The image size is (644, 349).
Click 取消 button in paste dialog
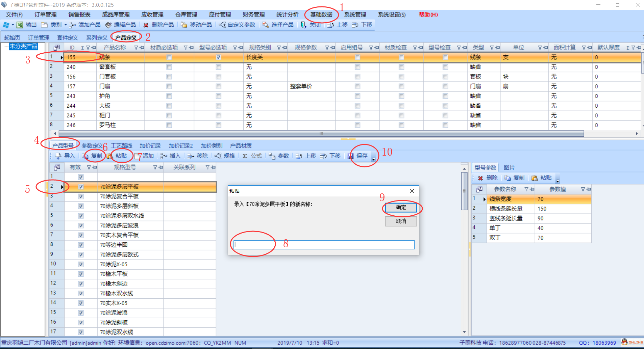(x=401, y=221)
